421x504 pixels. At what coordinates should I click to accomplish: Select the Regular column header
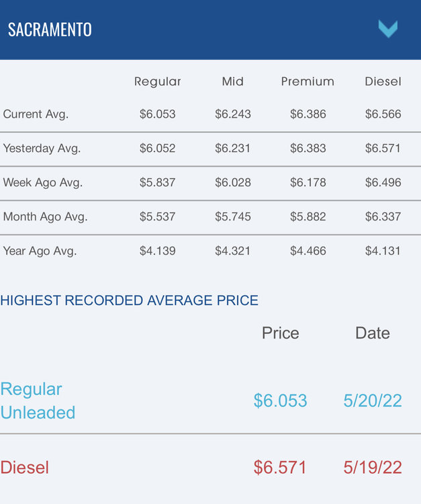pyautogui.click(x=157, y=81)
